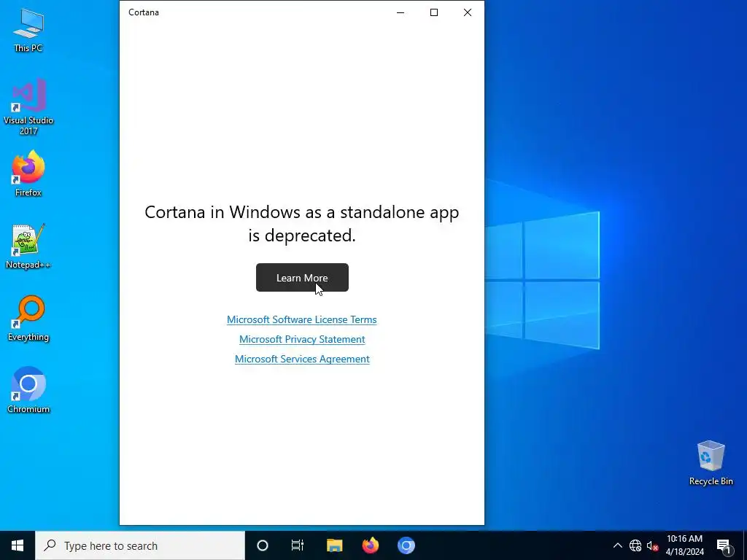
Task: Close the Cortana window
Action: tap(468, 12)
